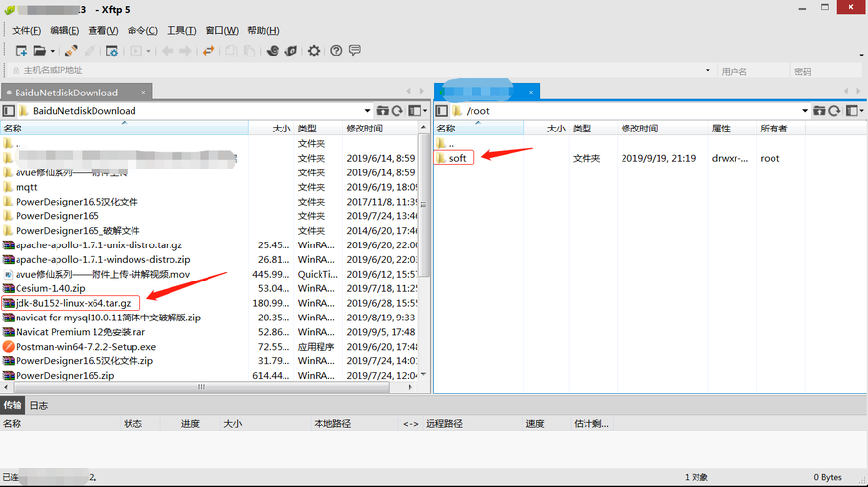Expand the host address dropdown arrow
The width and height of the screenshot is (868, 487).
click(x=707, y=70)
